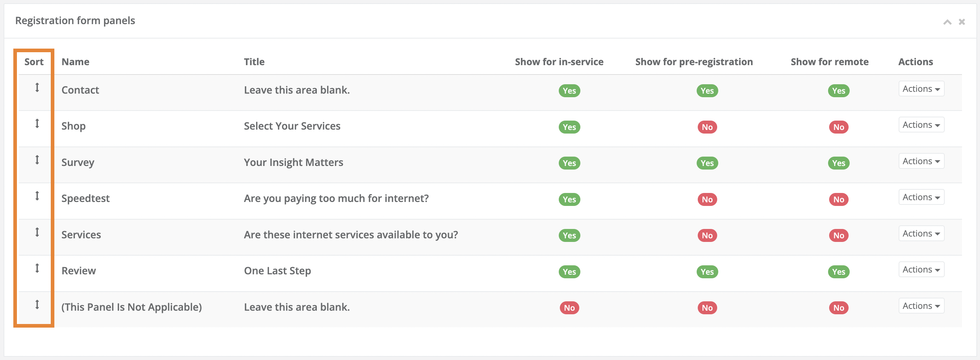This screenshot has width=980, height=360.
Task: Click the pre-registration No badge for Shop
Action: tap(707, 127)
